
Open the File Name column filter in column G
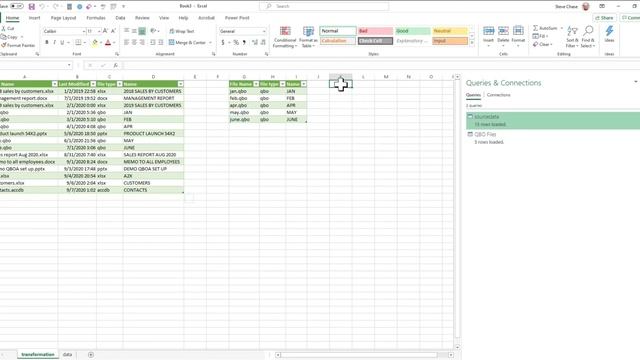pyautogui.click(x=256, y=84)
